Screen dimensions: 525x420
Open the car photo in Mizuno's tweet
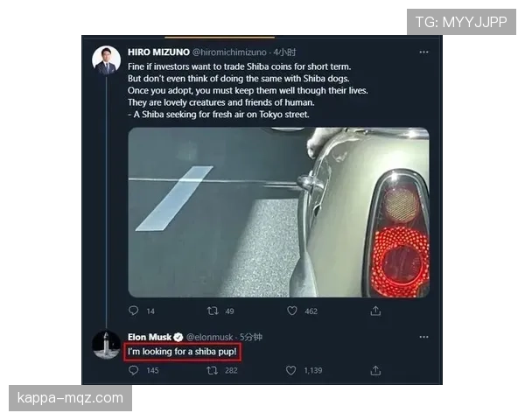click(278, 212)
